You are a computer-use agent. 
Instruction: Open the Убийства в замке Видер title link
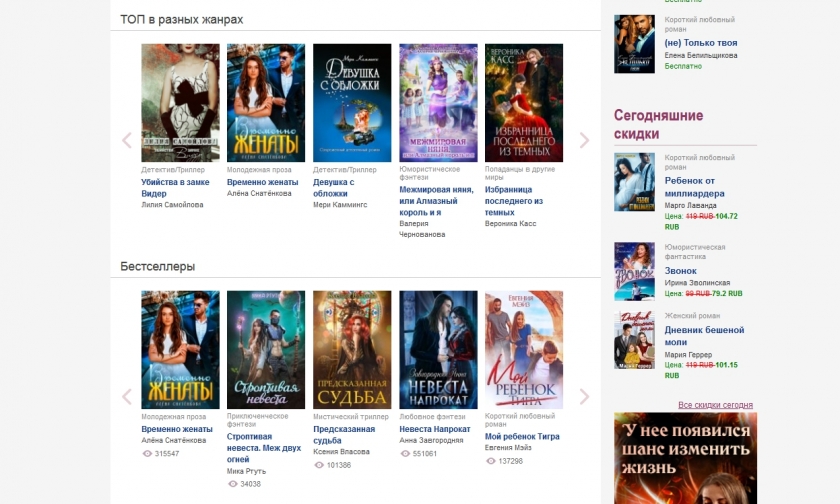tap(175, 187)
